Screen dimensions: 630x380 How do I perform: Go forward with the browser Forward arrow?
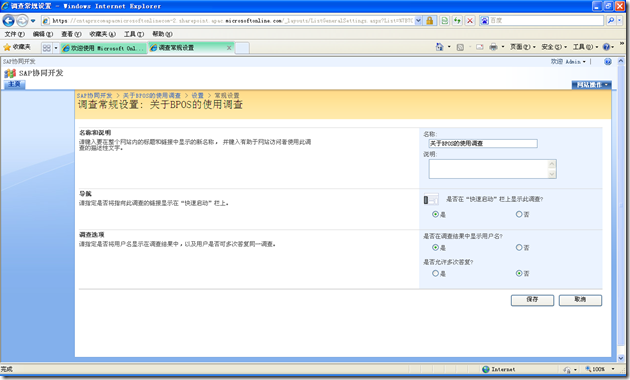(x=22, y=20)
